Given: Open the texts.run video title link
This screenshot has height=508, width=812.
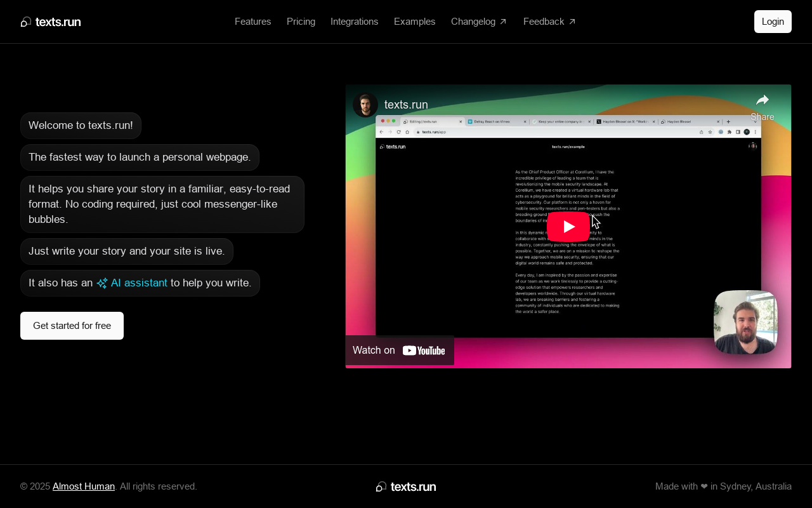Looking at the screenshot, I should click(x=406, y=105).
